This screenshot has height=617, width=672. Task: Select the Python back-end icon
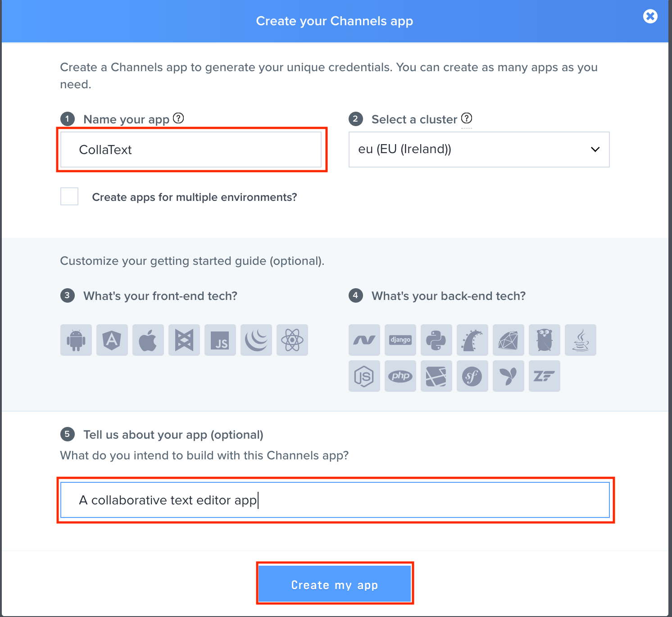pos(436,340)
